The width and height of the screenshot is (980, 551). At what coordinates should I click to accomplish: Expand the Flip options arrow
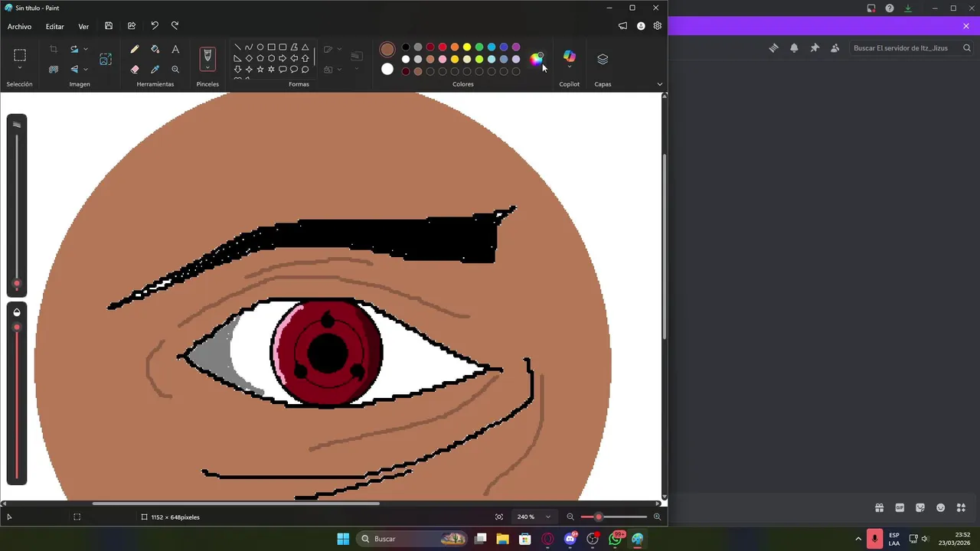pos(86,69)
